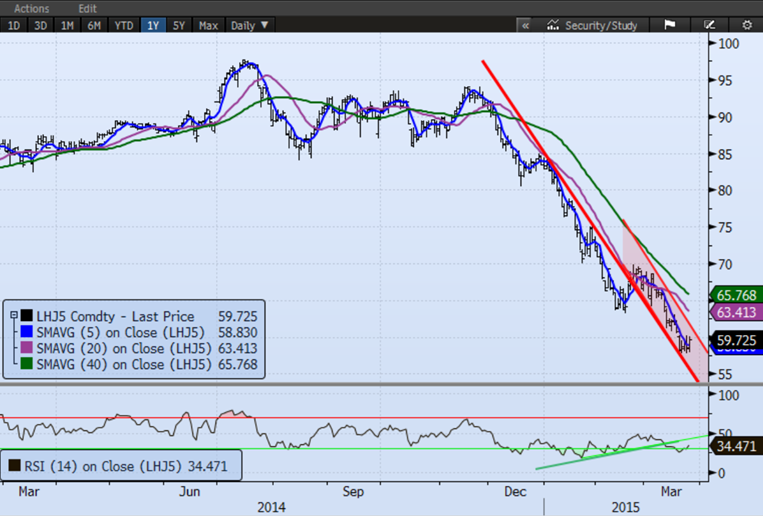The width and height of the screenshot is (763, 516).
Task: Switch to the 5Y time range
Action: tap(180, 24)
